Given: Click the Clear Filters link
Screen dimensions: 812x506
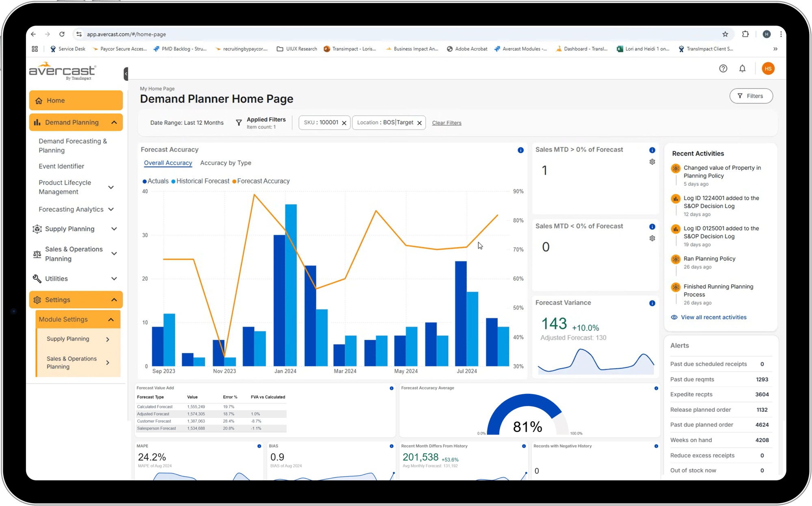Looking at the screenshot, I should click(x=447, y=123).
